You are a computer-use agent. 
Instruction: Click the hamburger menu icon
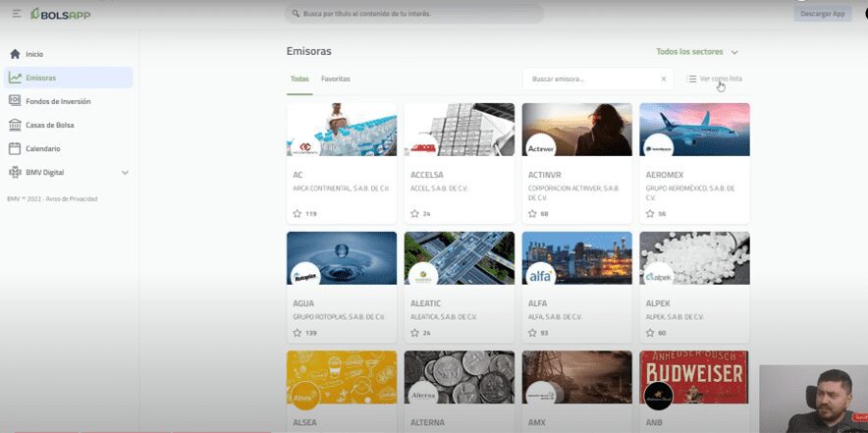coord(16,14)
